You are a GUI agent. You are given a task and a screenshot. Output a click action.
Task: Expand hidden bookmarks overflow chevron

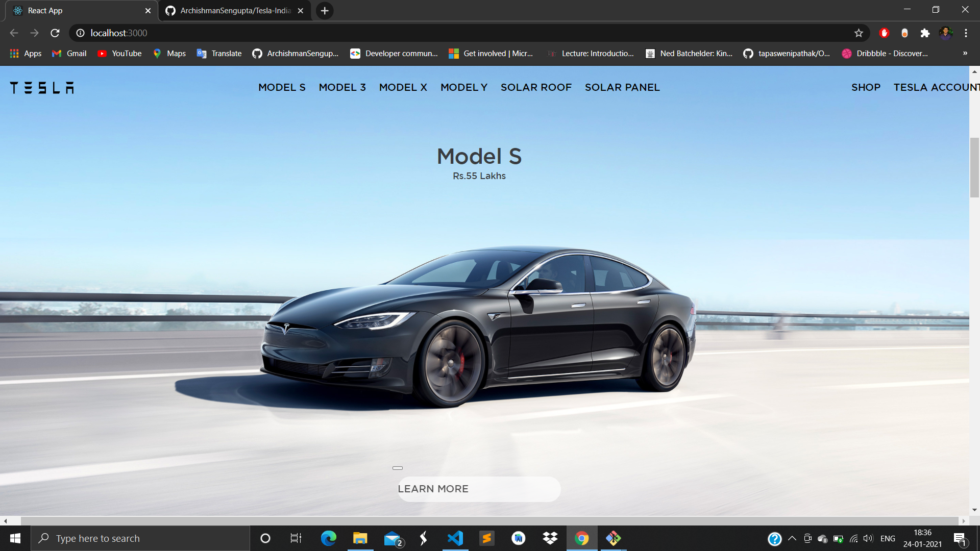point(965,53)
